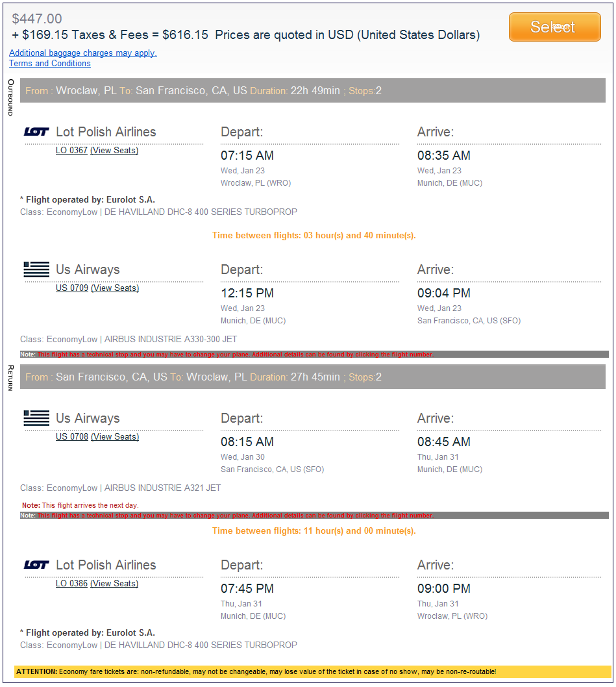The image size is (616, 687).
Task: Open flight number LO 0367 details
Action: click(71, 151)
